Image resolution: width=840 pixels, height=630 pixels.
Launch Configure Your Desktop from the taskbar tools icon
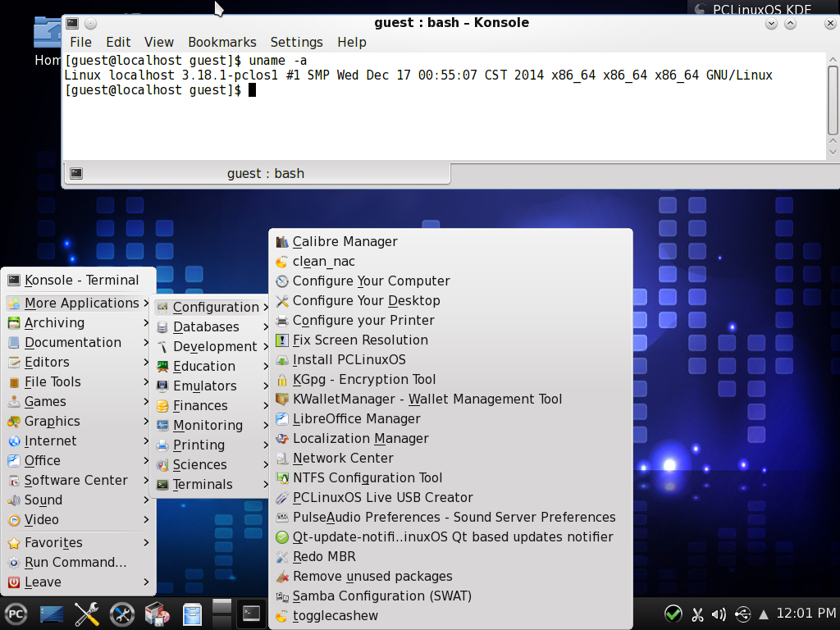tap(86, 614)
